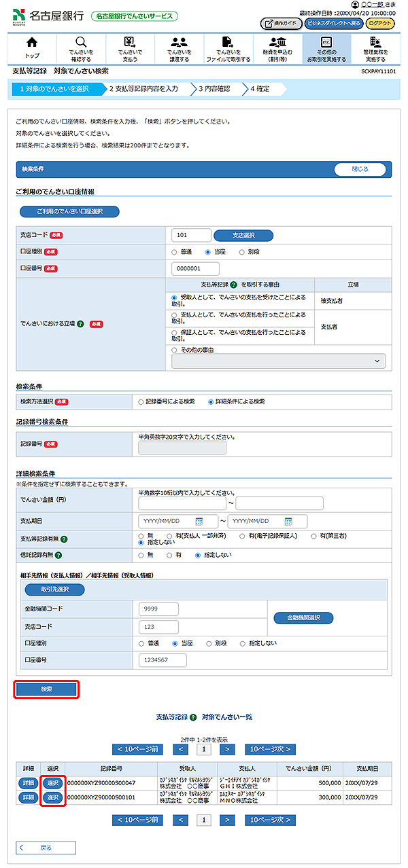Click the 支店コード input field

point(191,236)
